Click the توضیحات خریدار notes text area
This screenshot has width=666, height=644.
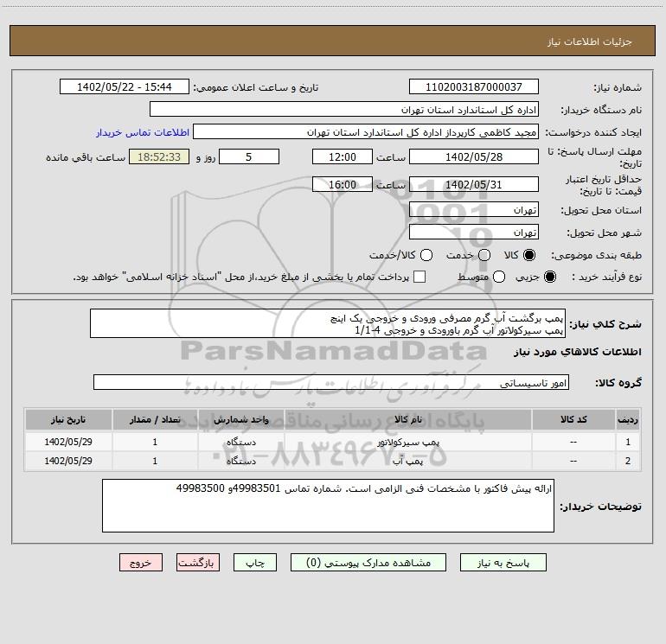tap(328, 506)
